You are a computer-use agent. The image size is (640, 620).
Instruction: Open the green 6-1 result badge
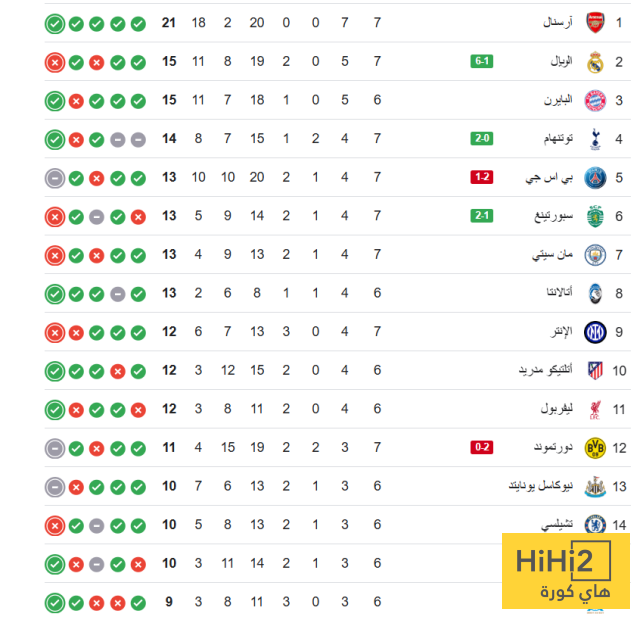coord(482,62)
